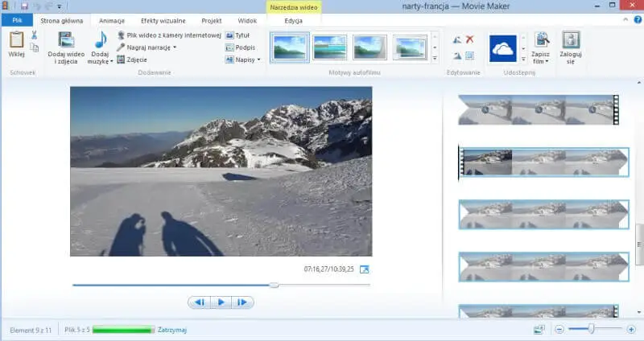Click the Dodaj muzykę note icon

click(x=101, y=40)
